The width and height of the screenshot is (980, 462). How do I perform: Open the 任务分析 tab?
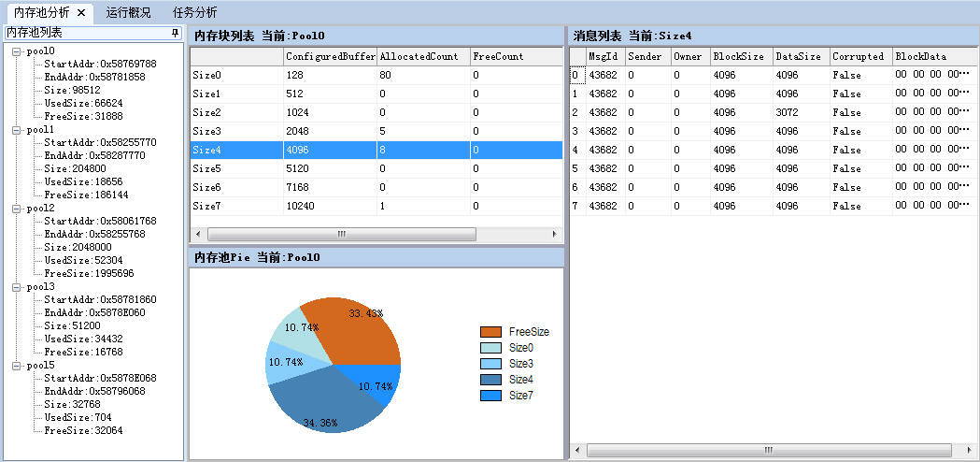[195, 12]
